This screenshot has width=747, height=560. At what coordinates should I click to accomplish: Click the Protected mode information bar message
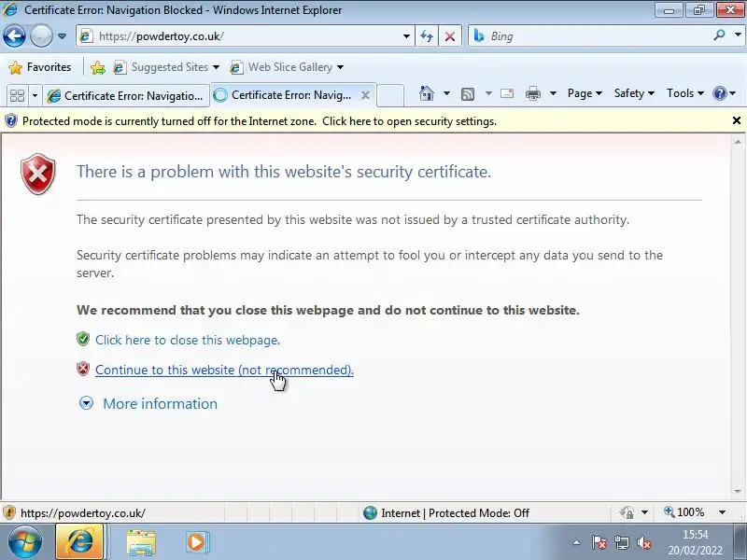[x=260, y=121]
